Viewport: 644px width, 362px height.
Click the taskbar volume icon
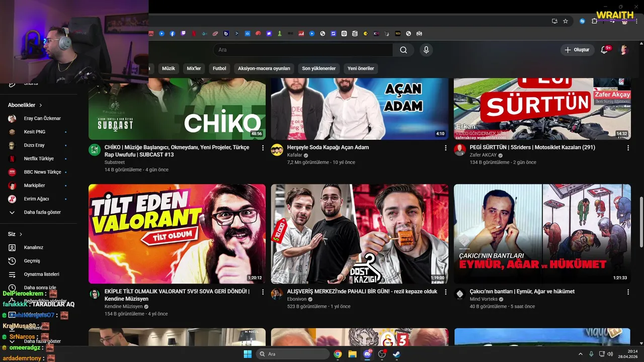[x=610, y=354]
